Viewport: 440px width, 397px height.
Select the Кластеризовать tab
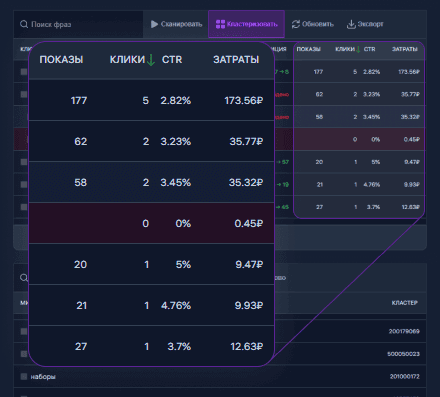(246, 24)
